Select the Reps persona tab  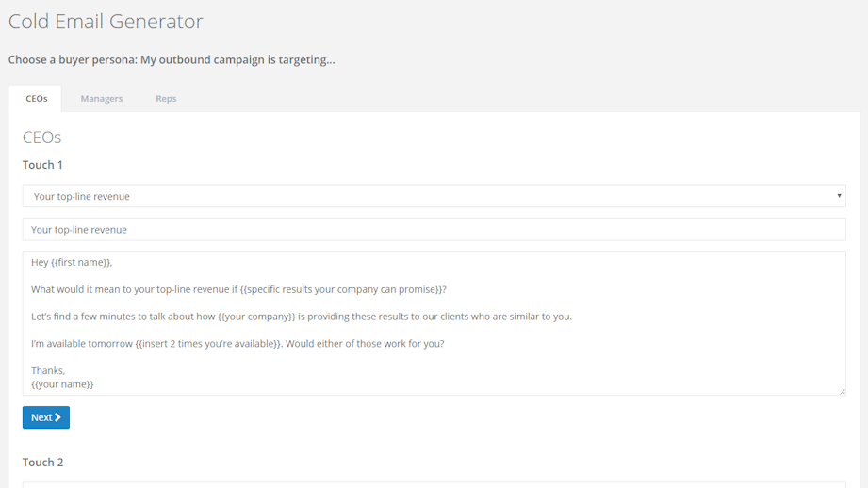coord(166,99)
